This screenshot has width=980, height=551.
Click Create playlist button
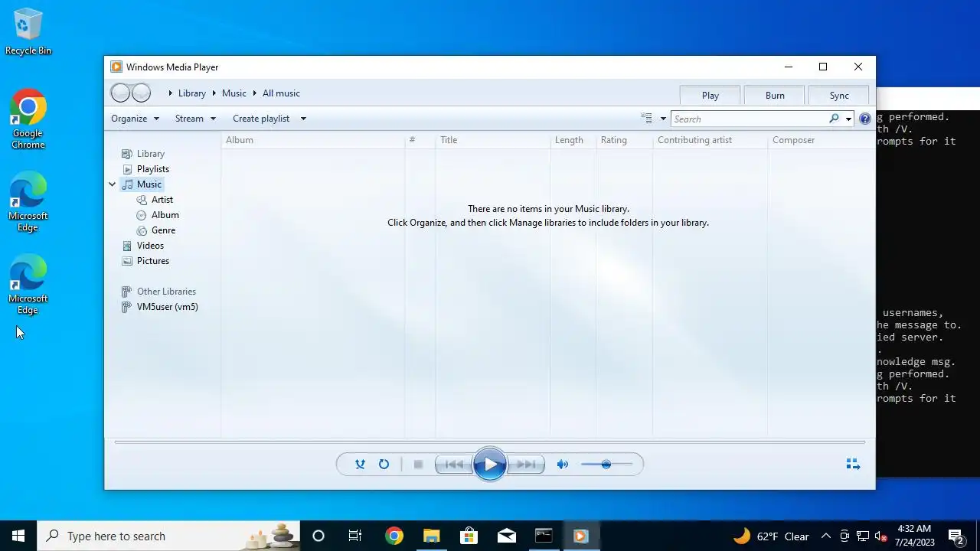point(261,119)
